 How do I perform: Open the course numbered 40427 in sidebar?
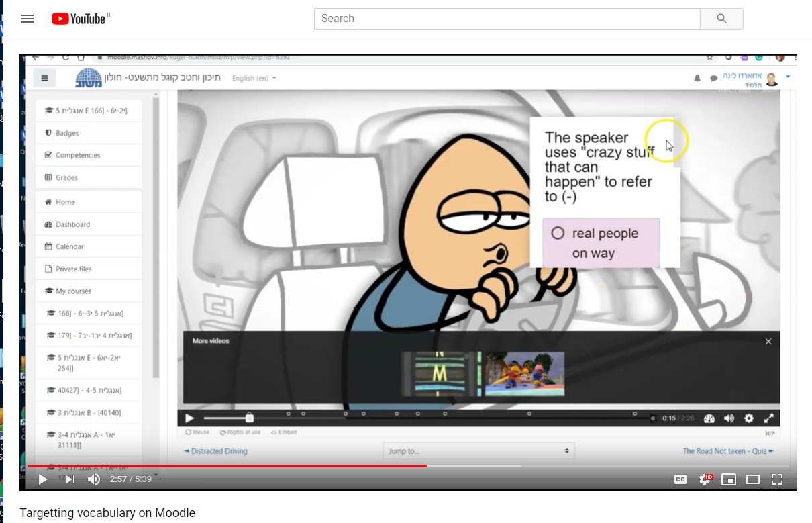click(x=89, y=390)
